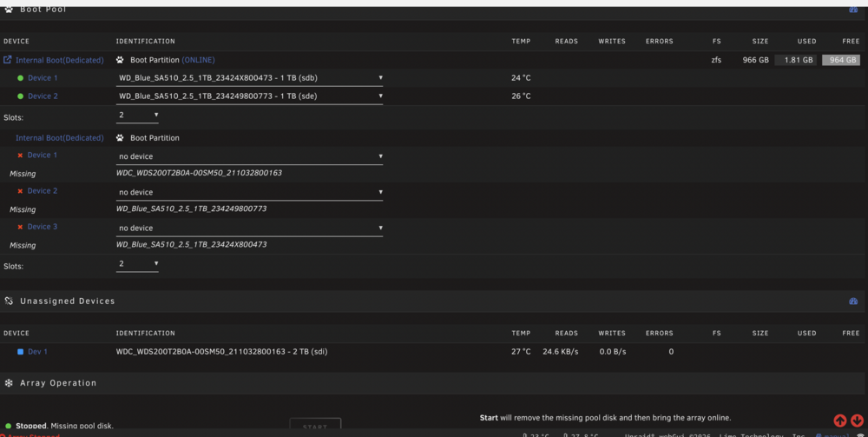Open the missing Device 3 link
The image size is (868, 437).
click(x=43, y=227)
